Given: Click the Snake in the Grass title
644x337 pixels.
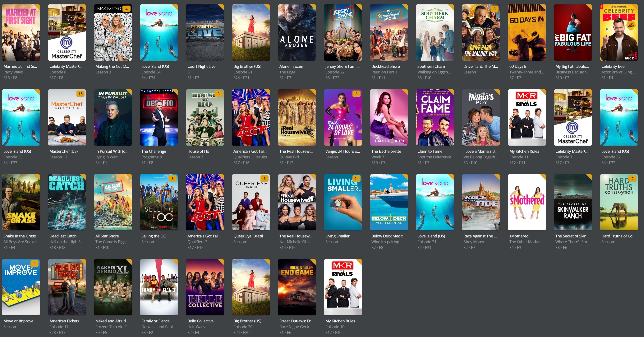Looking at the screenshot, I should point(20,236).
